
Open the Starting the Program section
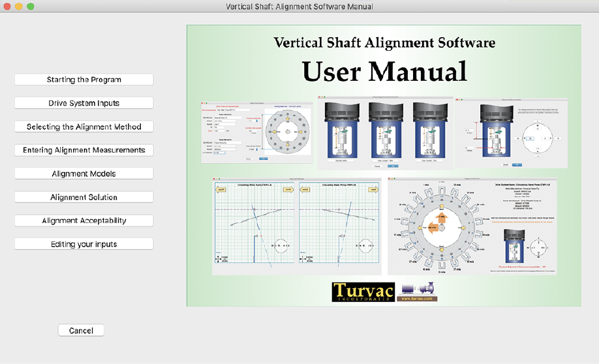84,80
